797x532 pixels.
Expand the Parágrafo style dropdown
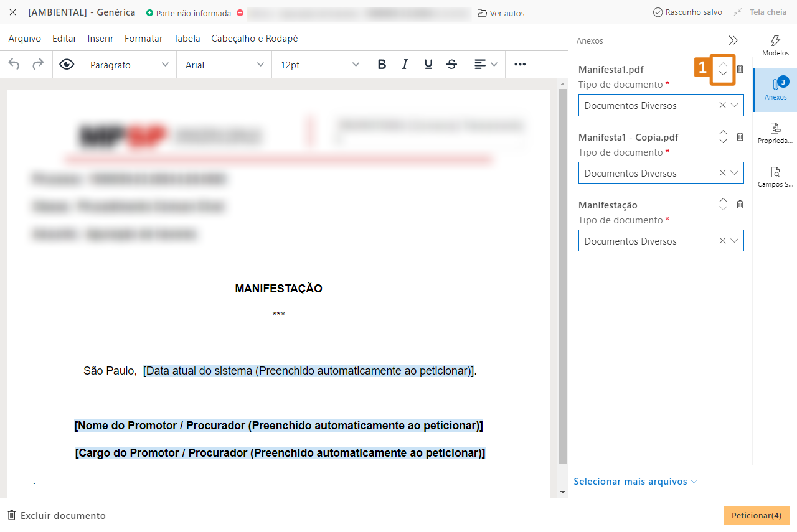pyautogui.click(x=129, y=65)
